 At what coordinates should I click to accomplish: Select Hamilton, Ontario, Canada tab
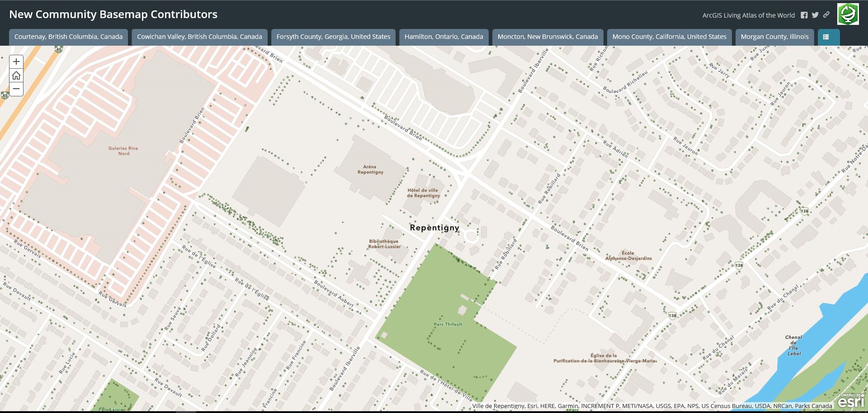pos(443,37)
